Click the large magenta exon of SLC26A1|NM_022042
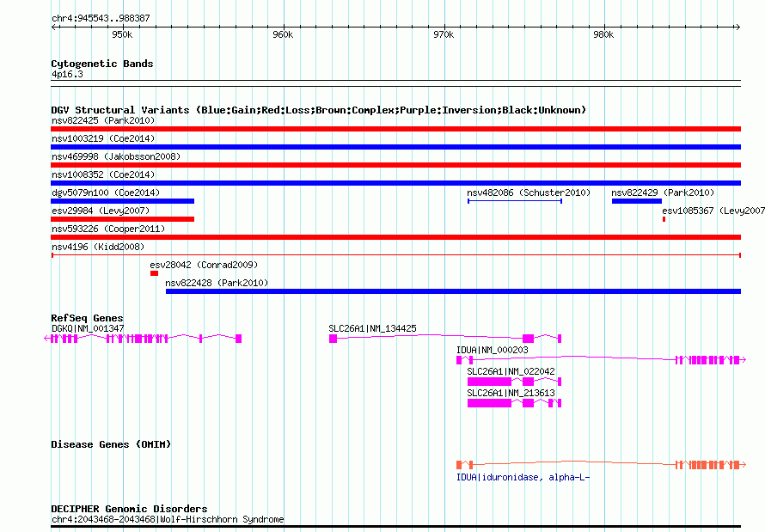 (x=489, y=382)
